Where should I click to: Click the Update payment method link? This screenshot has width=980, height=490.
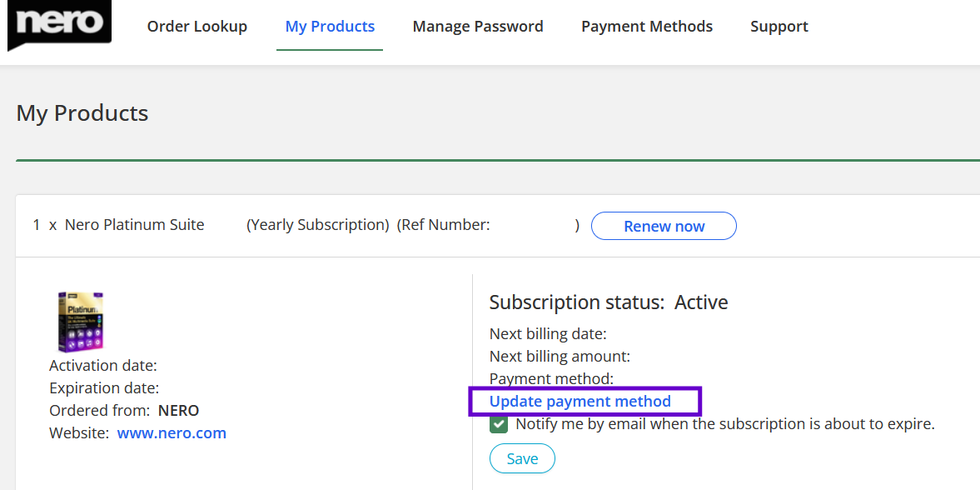(580, 401)
